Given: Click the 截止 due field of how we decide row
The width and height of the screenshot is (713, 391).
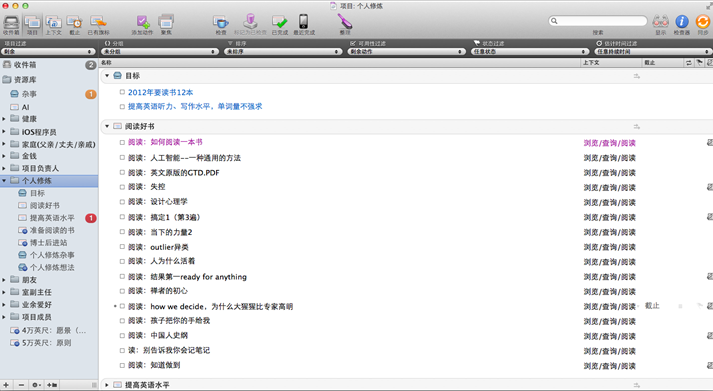Looking at the screenshot, I should click(653, 306).
